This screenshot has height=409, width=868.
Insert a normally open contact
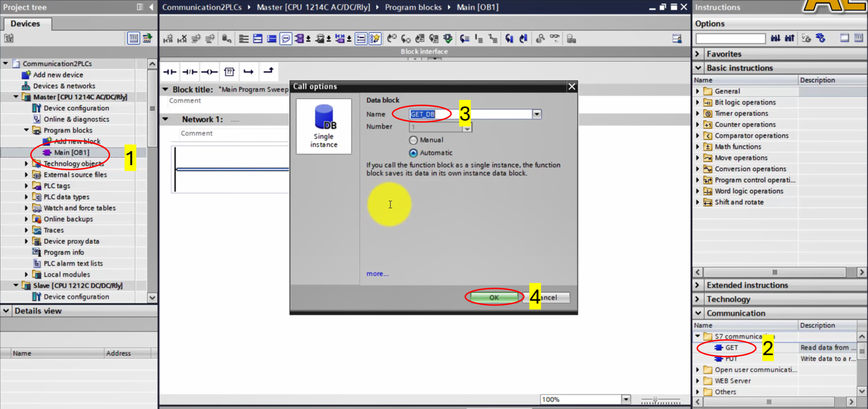(170, 71)
